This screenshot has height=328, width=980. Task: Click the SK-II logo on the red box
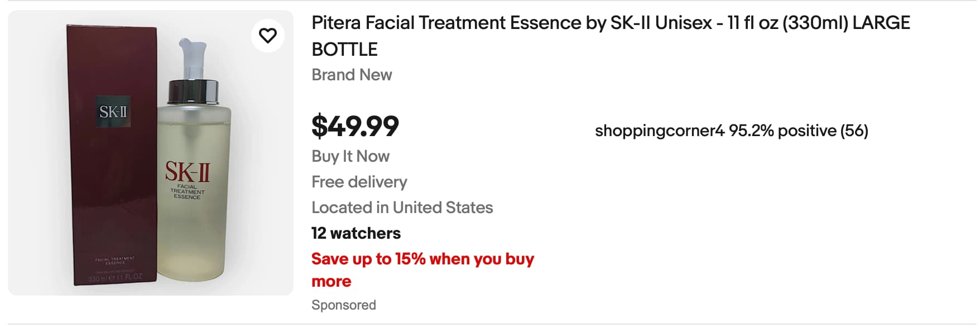point(113,112)
